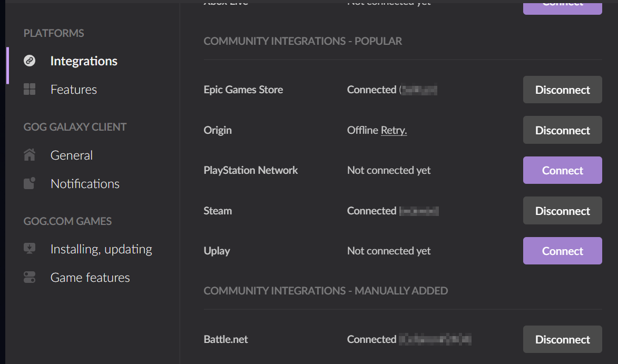Connect the PlayStation Network account
The width and height of the screenshot is (618, 364).
point(562,170)
